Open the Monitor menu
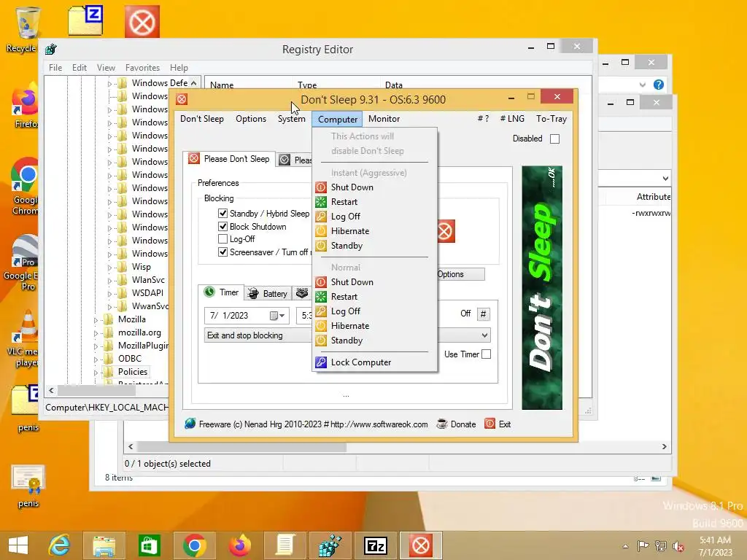Screen dimensions: 747x560 point(384,119)
